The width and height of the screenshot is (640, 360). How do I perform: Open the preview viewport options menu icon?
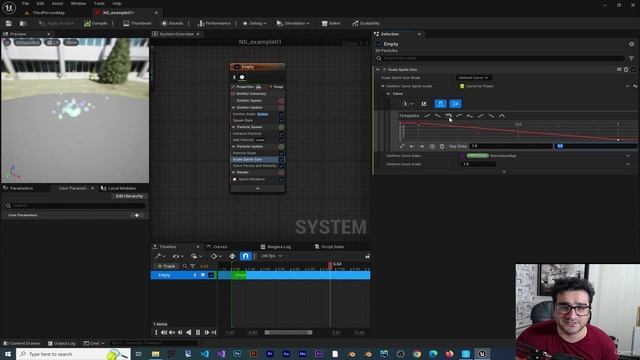[x=7, y=42]
